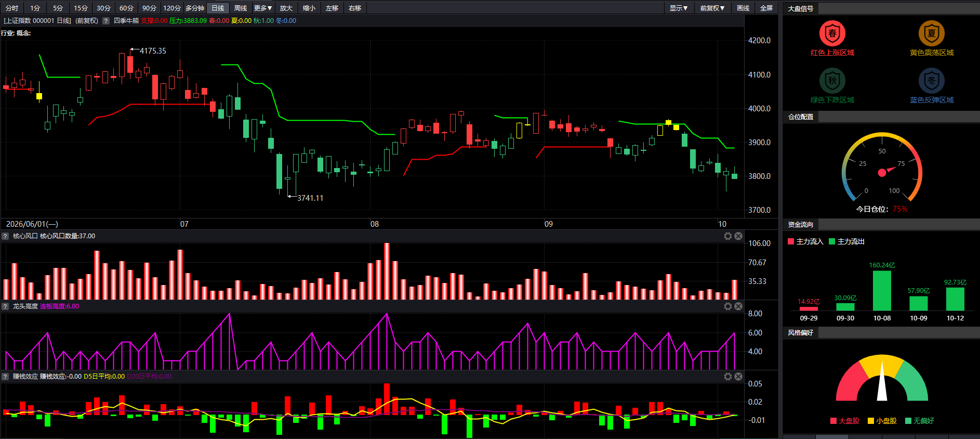Close the 赚钱效应 indicator panel

tap(738, 377)
